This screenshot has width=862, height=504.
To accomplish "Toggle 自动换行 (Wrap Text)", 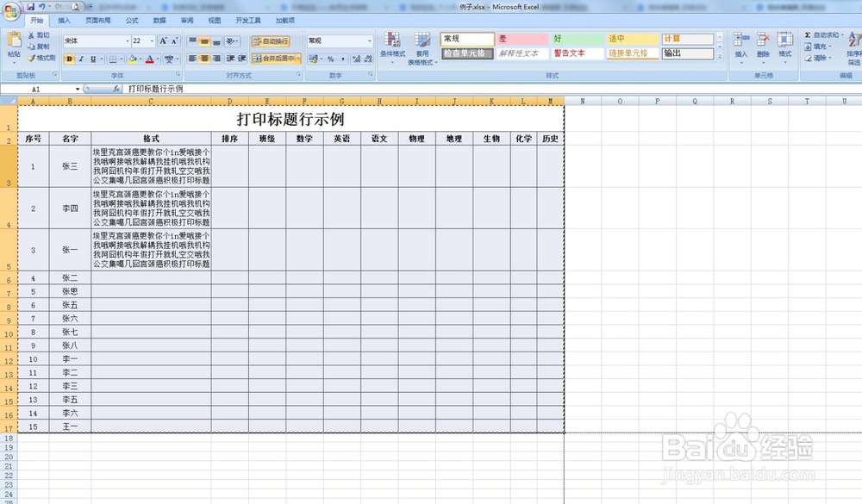I will (x=271, y=41).
